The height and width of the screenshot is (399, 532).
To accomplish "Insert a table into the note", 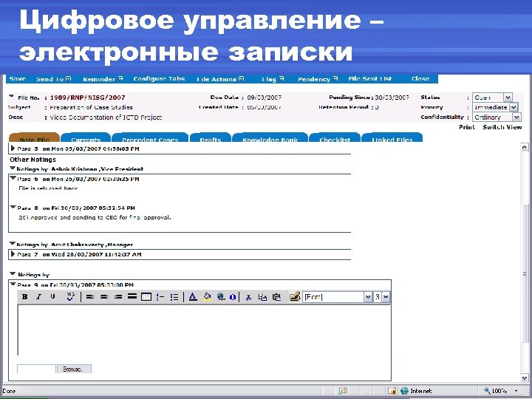I will coord(146,297).
